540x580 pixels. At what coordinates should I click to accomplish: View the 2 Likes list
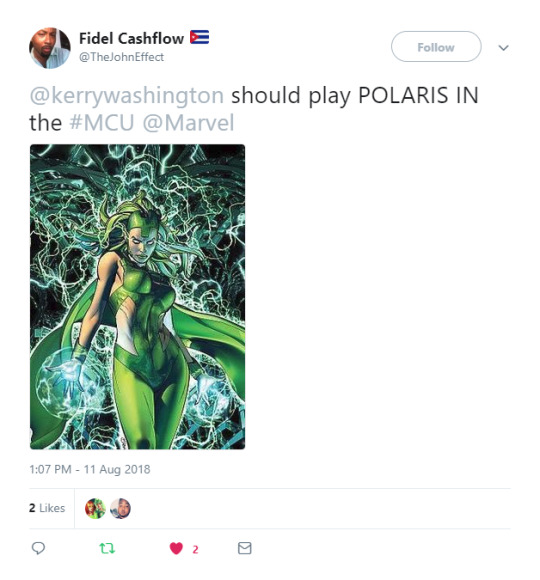tap(47, 508)
